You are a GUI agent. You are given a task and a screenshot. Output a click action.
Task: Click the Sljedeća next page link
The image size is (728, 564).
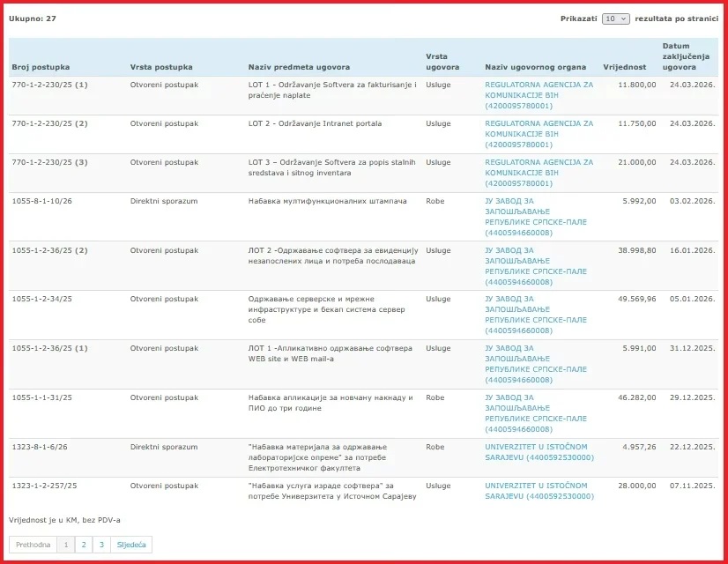131,545
